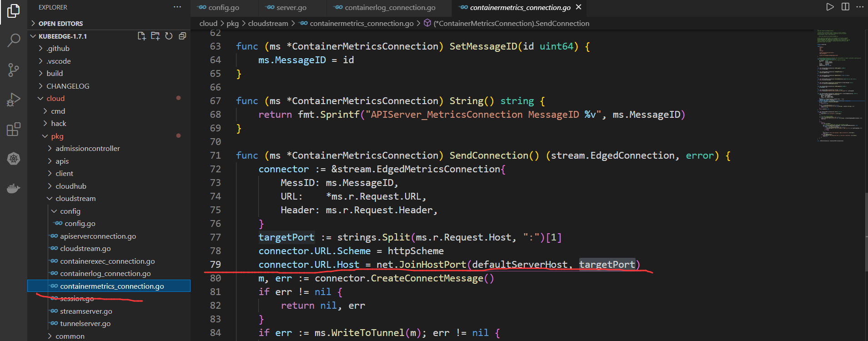The width and height of the screenshot is (868, 341).
Task: Collapse the cloud folder
Action: click(x=109, y=99)
